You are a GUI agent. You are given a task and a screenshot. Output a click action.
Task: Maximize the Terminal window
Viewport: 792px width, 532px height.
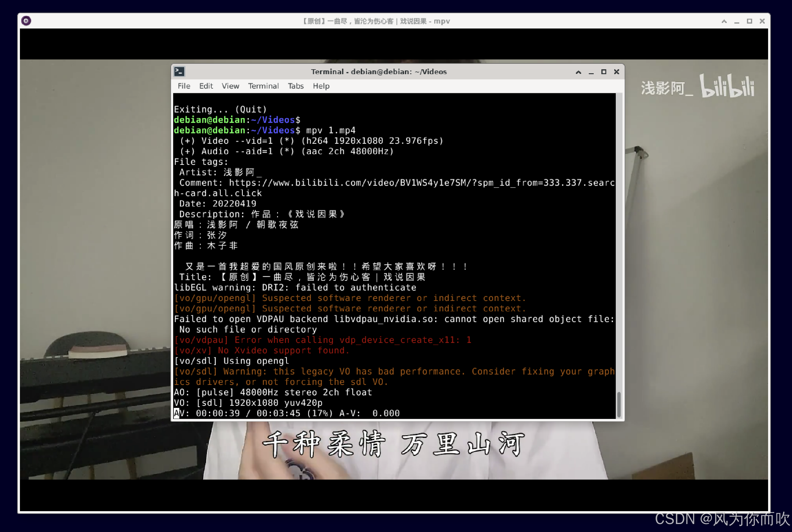point(604,72)
